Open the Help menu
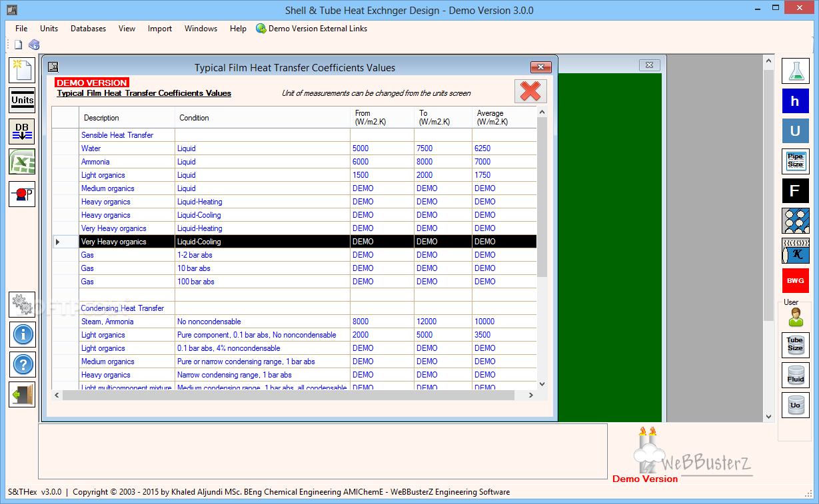The width and height of the screenshot is (819, 504). point(238,29)
